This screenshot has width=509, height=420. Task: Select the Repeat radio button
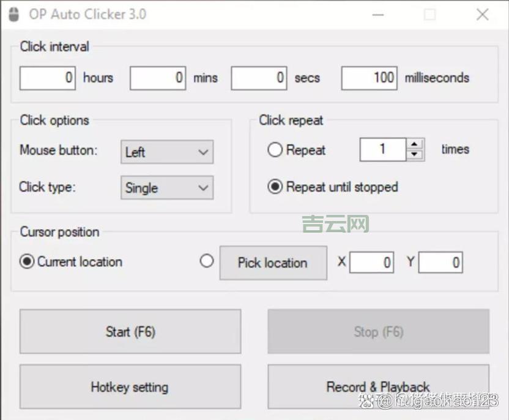coord(275,150)
